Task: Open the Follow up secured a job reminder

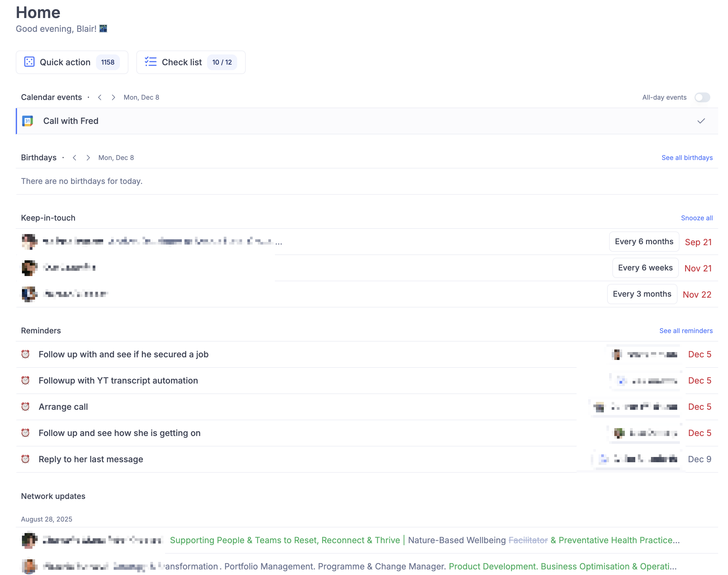Action: pyautogui.click(x=124, y=354)
